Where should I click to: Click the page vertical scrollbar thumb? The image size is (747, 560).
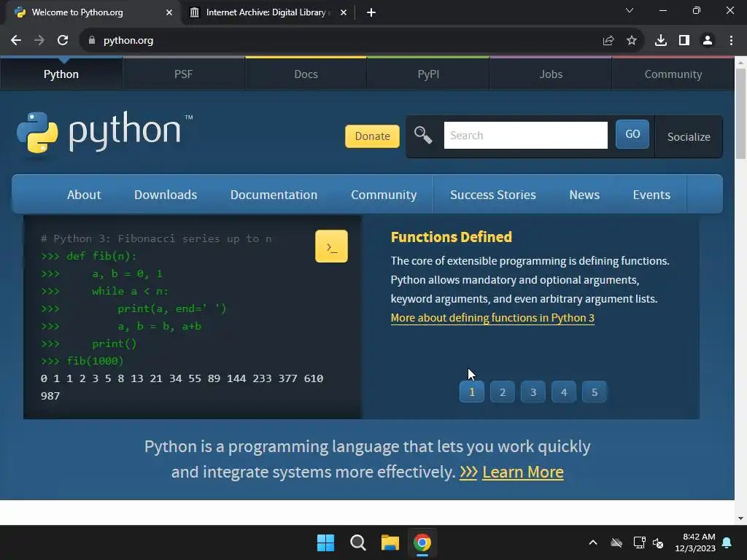(x=741, y=113)
